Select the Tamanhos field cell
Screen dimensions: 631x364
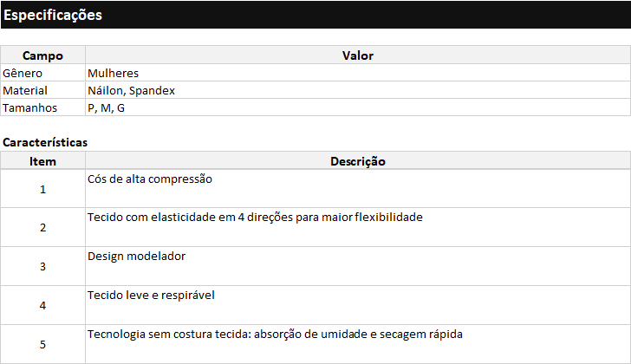click(42, 107)
